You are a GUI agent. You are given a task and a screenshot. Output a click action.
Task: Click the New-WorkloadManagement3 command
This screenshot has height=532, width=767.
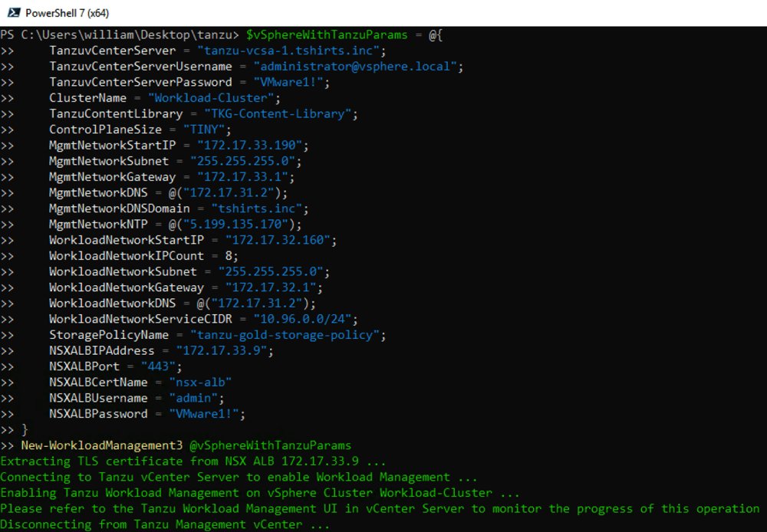(x=102, y=445)
